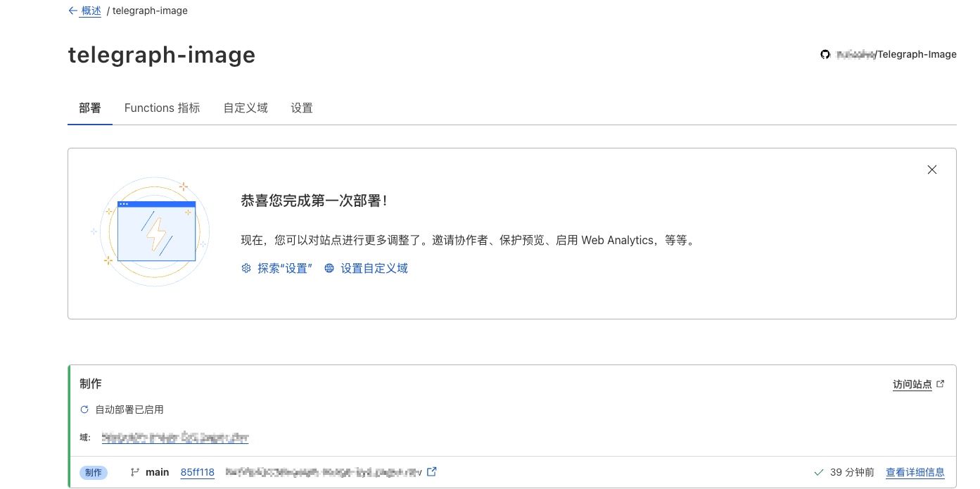Switch to the Functions 指标 tab

(162, 108)
